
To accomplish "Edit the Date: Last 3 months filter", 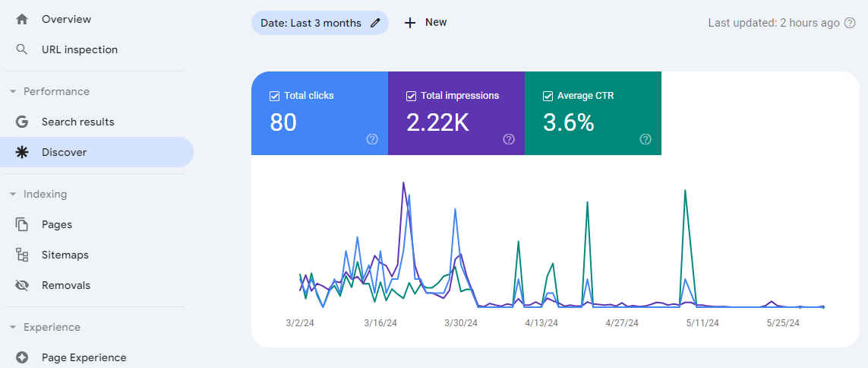I will [320, 23].
